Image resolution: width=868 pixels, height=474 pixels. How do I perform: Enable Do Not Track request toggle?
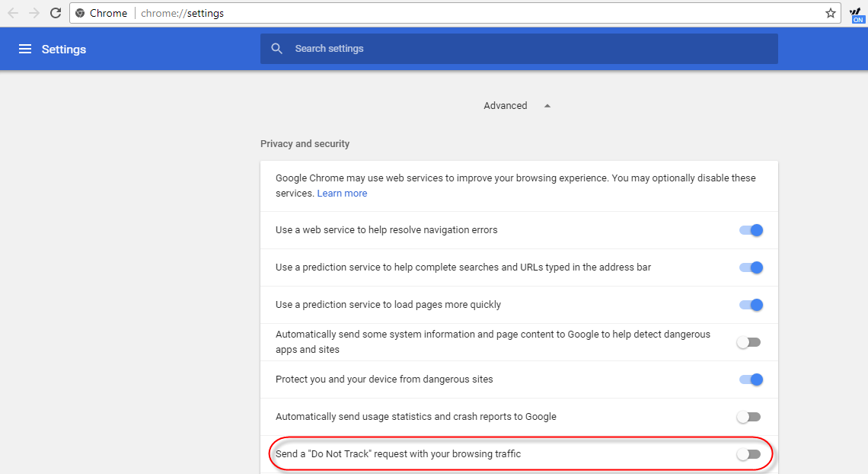click(748, 453)
